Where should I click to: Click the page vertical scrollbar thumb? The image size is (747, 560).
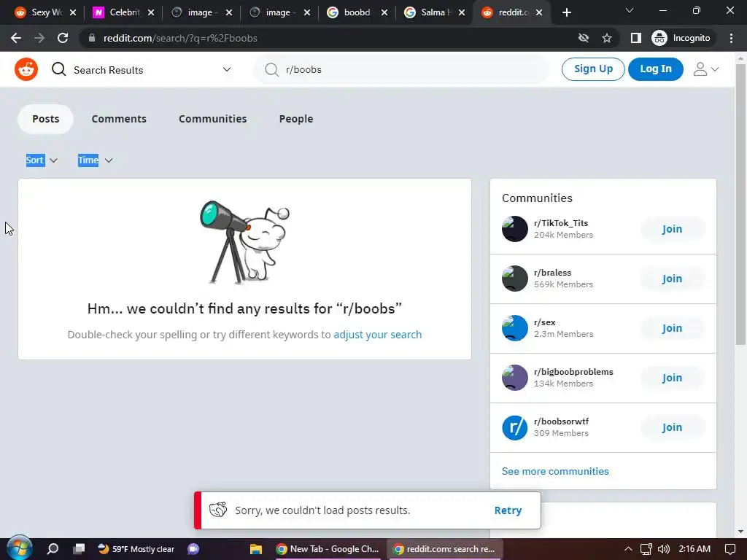pyautogui.click(x=740, y=204)
